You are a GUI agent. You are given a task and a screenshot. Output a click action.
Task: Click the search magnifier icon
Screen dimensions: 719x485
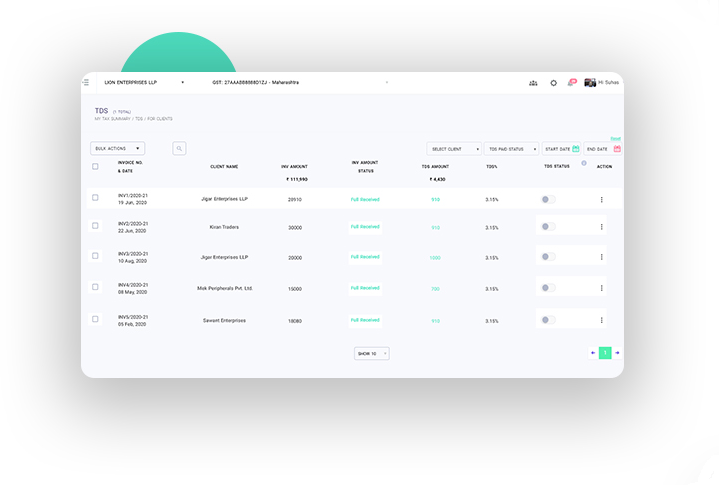(179, 148)
